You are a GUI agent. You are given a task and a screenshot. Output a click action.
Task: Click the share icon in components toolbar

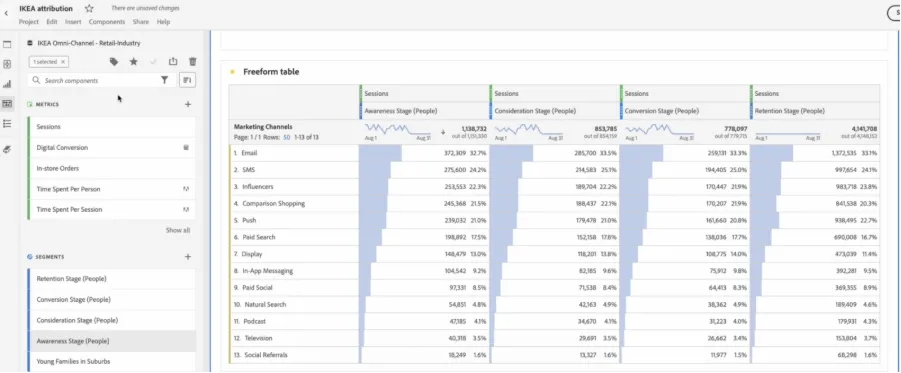tap(173, 61)
